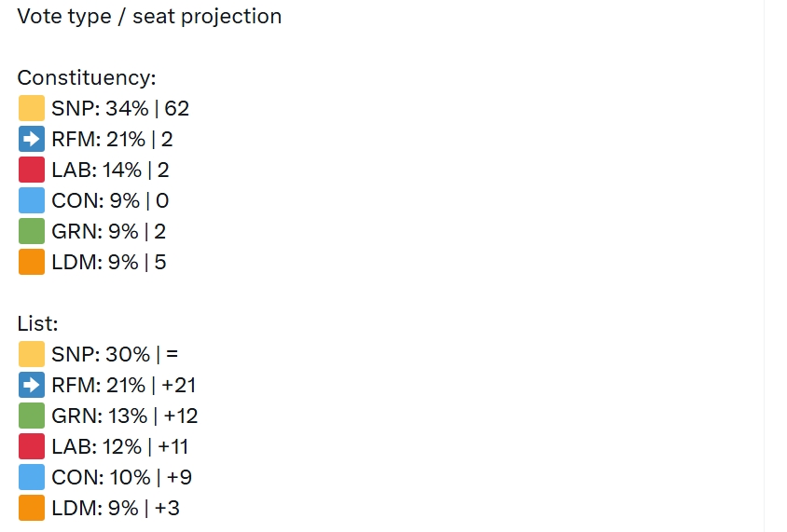Click the yellow SNP square under Constituency
The width and height of the screenshot is (787, 532).
(x=32, y=109)
